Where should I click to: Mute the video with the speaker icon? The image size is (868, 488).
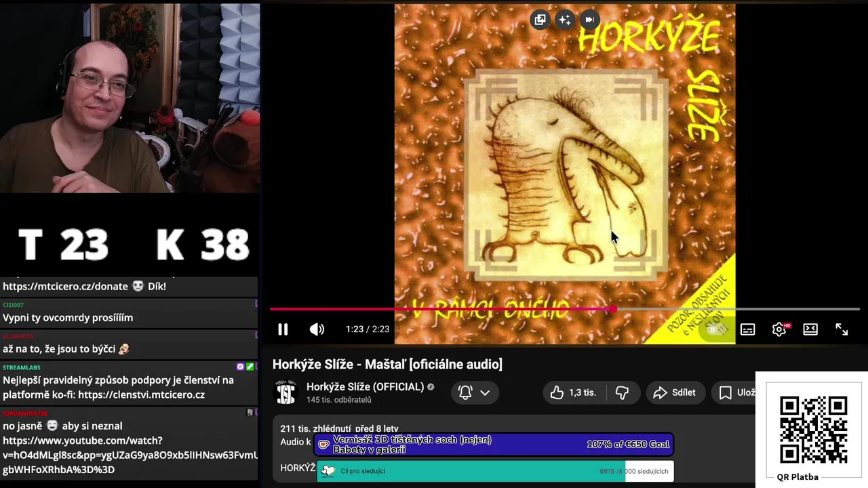[317, 329]
